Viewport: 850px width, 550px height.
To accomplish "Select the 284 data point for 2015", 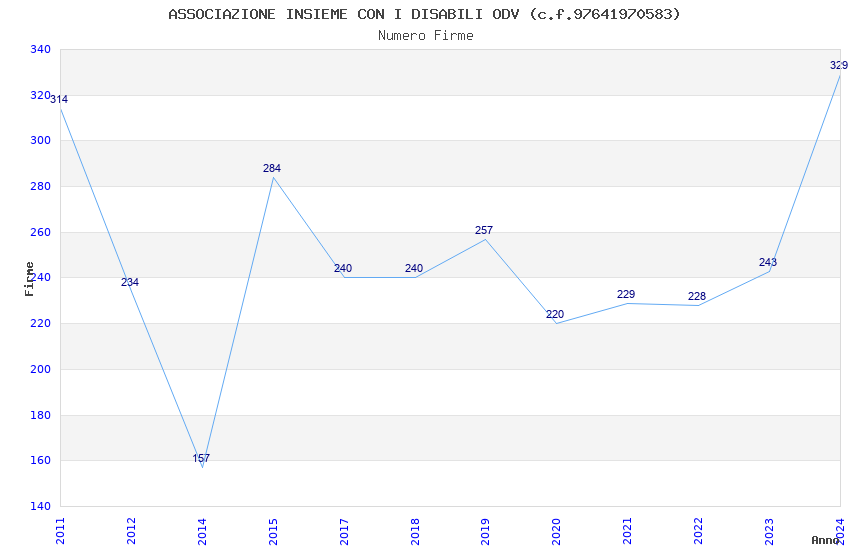I will pyautogui.click(x=272, y=169).
